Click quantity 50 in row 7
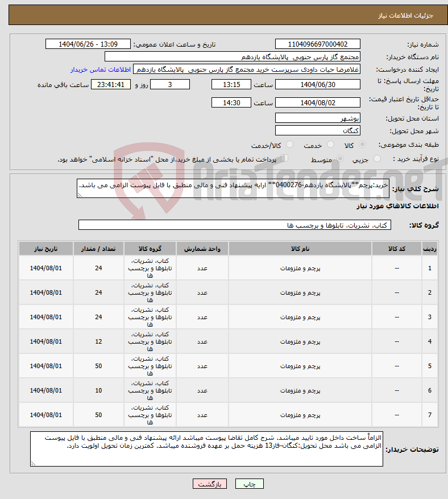The height and width of the screenshot is (499, 448). [98, 415]
